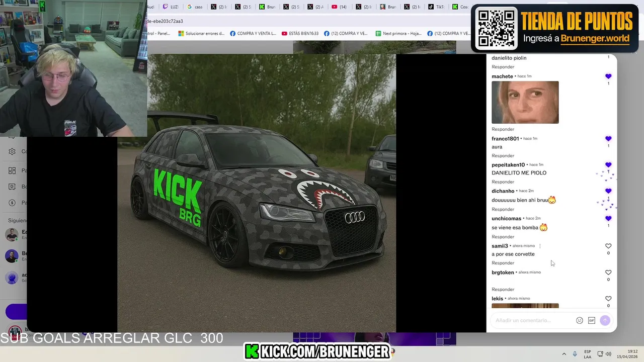
Task: Open the dollar coin icon in Kick sidebar
Action: tap(12, 203)
